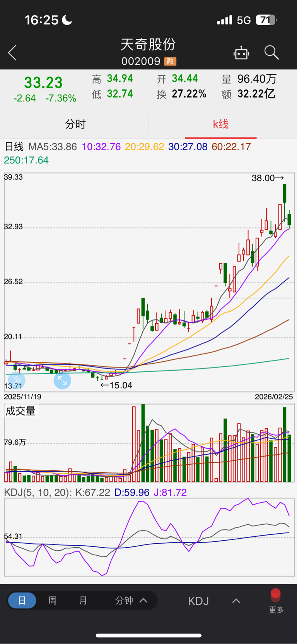Tap the end date 2026/02/25
The width and height of the screenshot is (297, 644).
point(274,397)
